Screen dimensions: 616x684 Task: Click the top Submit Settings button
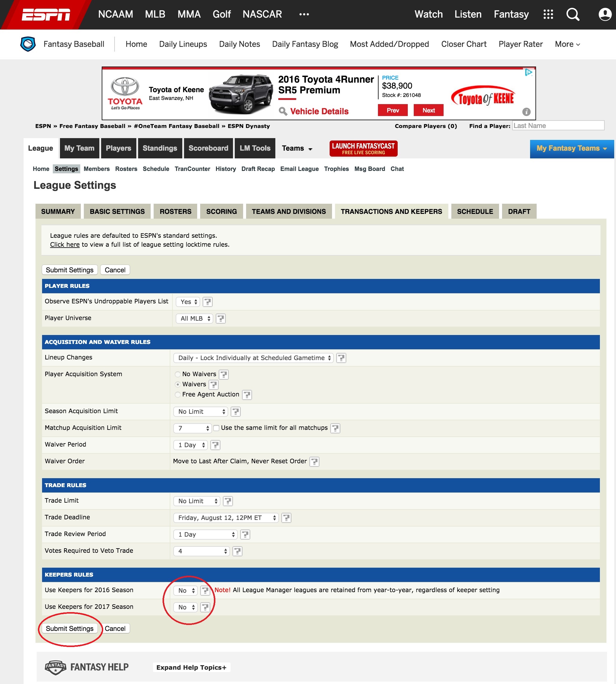click(x=70, y=270)
